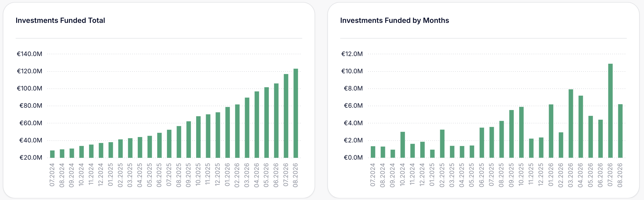Image resolution: width=644 pixels, height=200 pixels.
Task: Click the 08.2026 bar in Funded Total chart
Action: [x=296, y=113]
